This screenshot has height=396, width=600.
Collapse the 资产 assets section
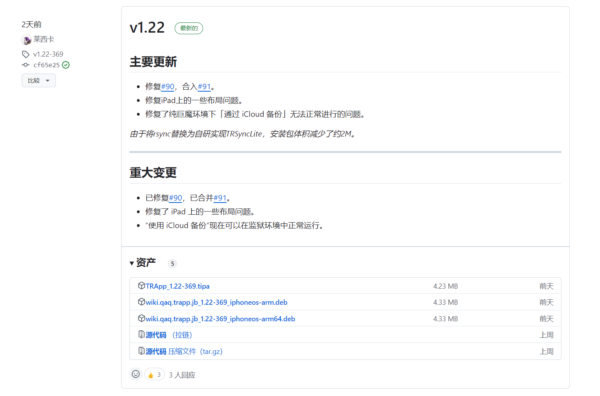[143, 262]
